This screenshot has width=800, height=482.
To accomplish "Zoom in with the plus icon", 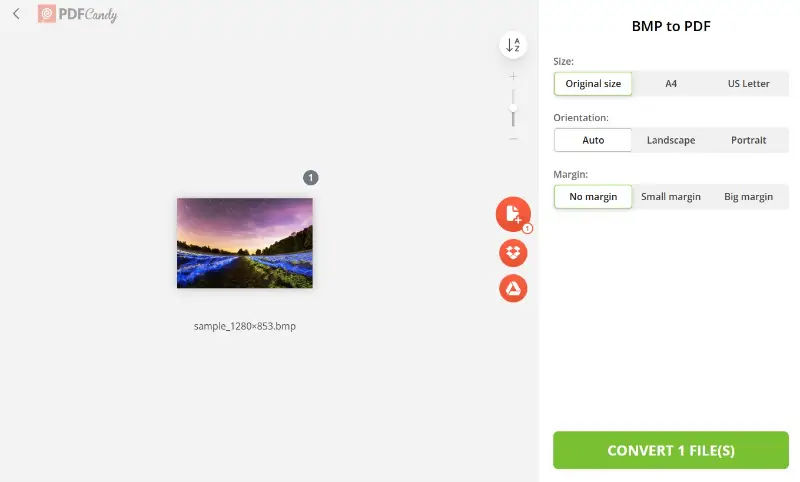I will coord(513,77).
